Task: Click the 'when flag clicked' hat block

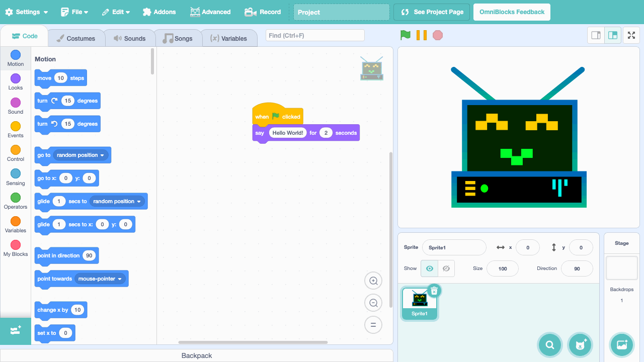Action: (x=278, y=115)
